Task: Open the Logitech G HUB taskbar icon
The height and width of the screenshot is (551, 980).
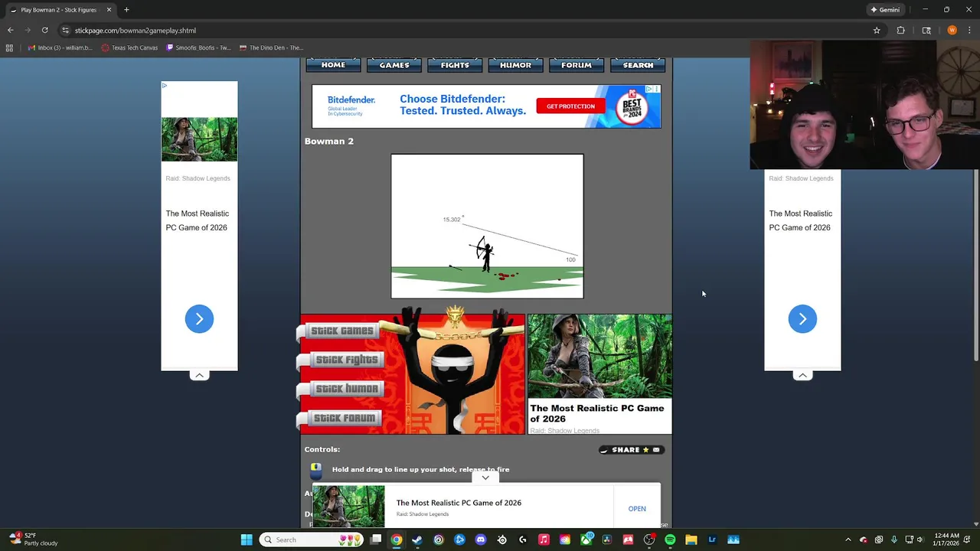Action: click(523, 540)
